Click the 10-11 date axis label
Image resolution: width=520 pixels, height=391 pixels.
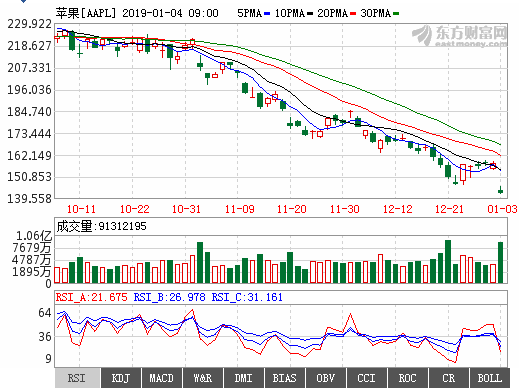81,209
